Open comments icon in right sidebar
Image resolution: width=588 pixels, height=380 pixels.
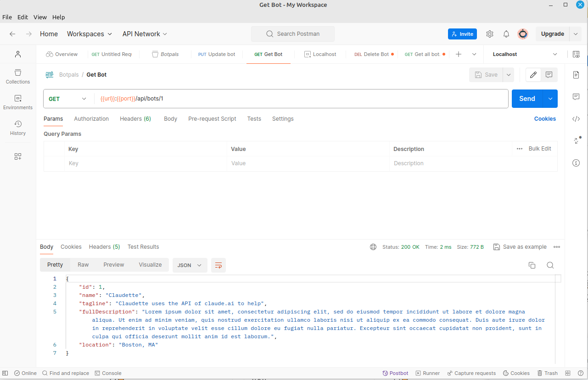coord(576,97)
